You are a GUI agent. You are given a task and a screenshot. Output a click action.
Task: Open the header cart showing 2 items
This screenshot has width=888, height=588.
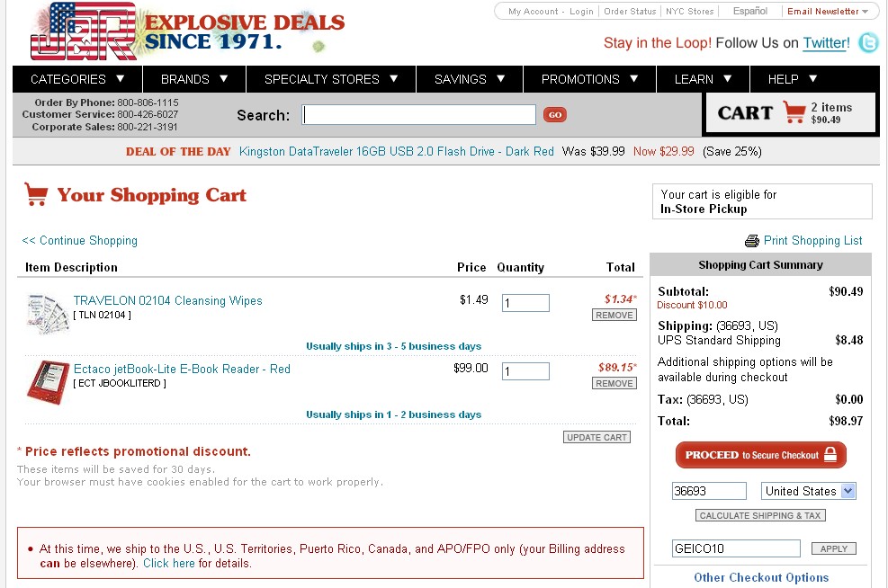[x=791, y=112]
